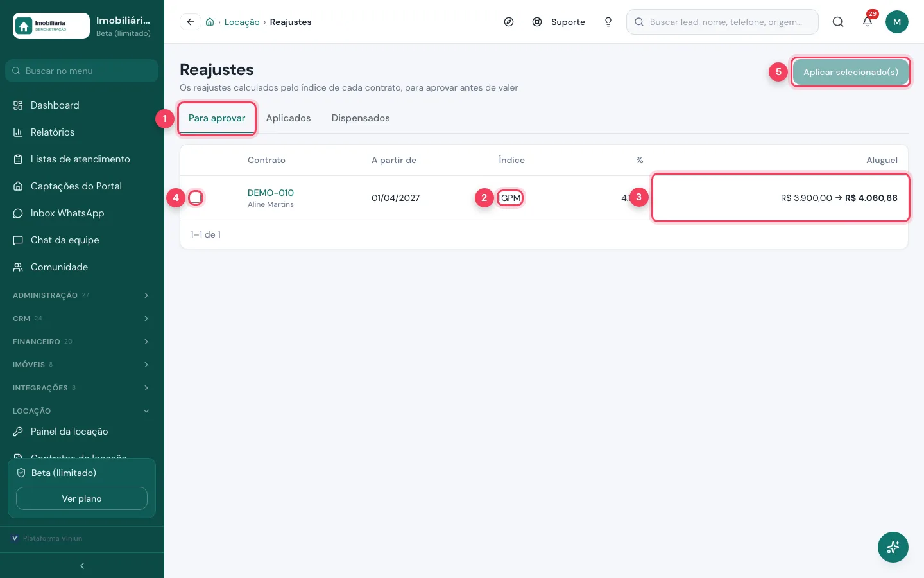Click the magnifier search icon beside search field

point(838,22)
